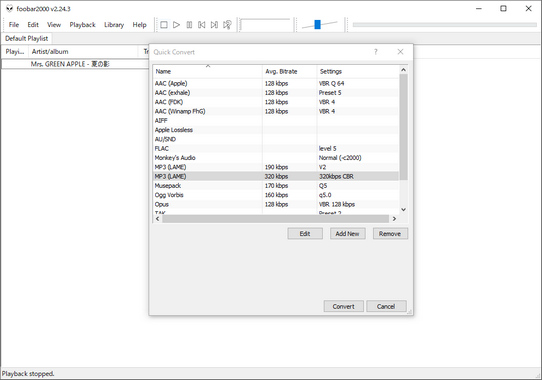This screenshot has height=380, width=542.
Task: Click the random playback icon
Action: pos(227,25)
